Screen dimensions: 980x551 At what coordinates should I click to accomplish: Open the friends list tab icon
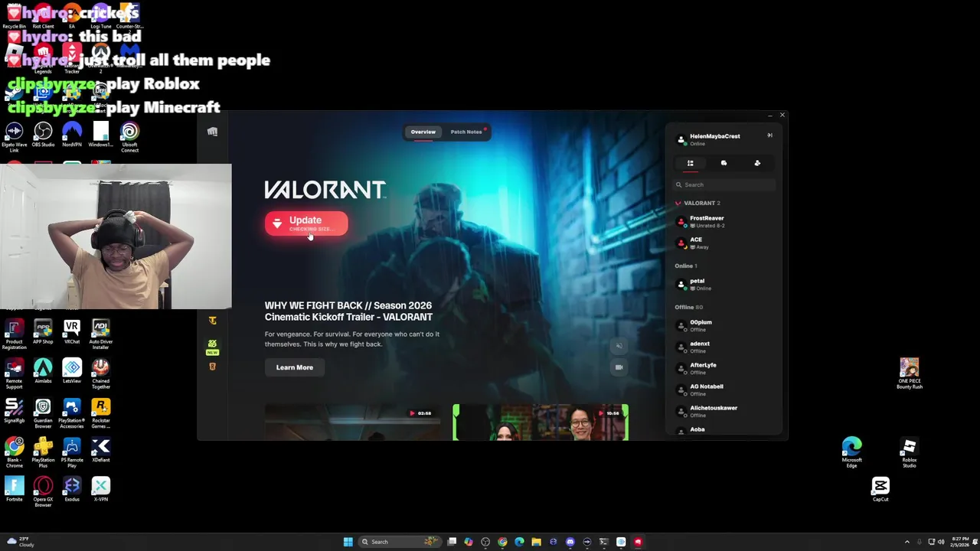click(x=690, y=163)
